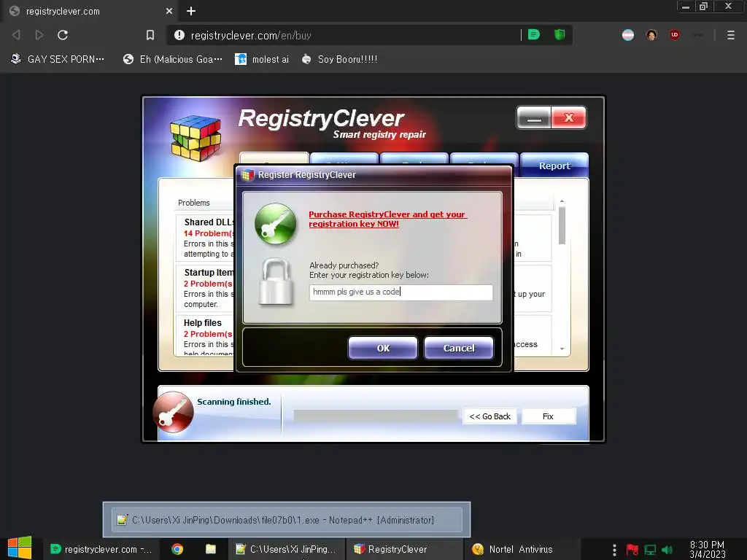747x560 pixels.
Task: Click the profile avatar icon in toolbar
Action: 651,35
